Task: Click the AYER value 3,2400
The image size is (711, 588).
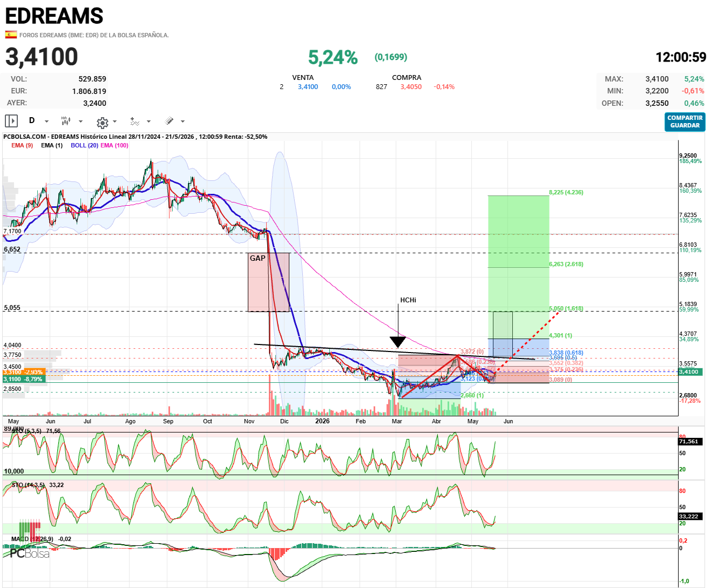Action: tap(94, 103)
